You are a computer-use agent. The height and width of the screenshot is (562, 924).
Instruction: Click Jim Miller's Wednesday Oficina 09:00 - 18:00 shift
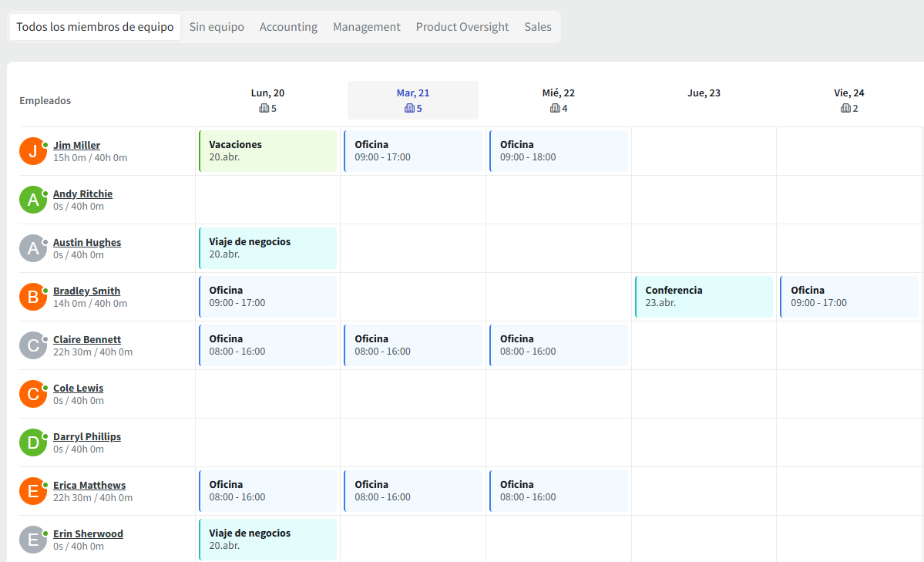click(559, 151)
